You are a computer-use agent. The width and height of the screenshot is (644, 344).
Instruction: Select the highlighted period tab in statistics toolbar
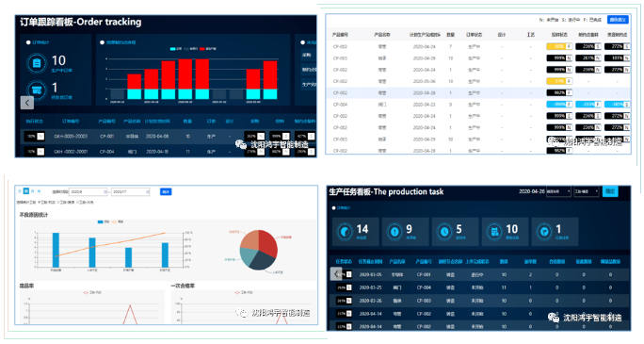click(x=25, y=191)
